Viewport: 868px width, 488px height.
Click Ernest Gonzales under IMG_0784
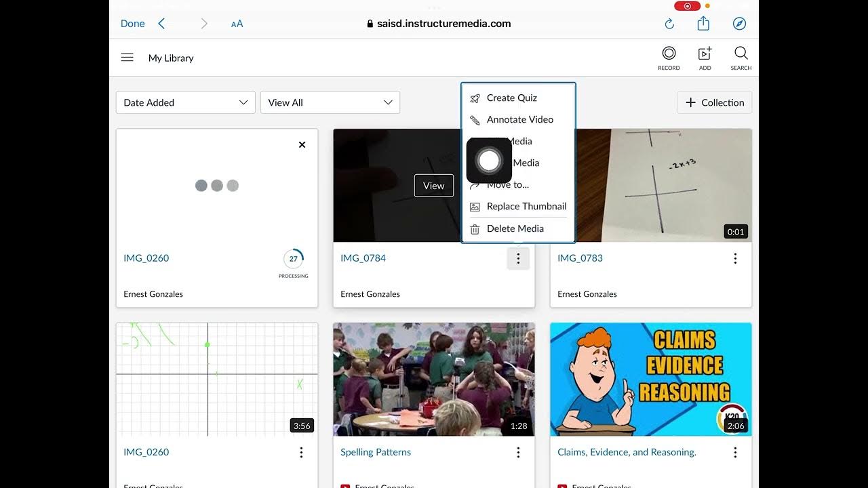370,294
